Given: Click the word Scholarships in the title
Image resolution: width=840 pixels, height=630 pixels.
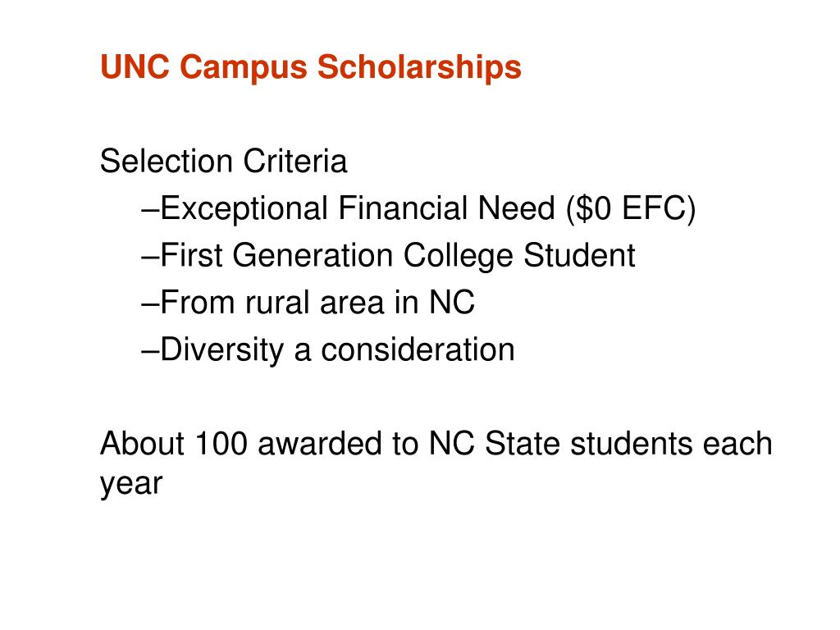Looking at the screenshot, I should pyautogui.click(x=419, y=67).
